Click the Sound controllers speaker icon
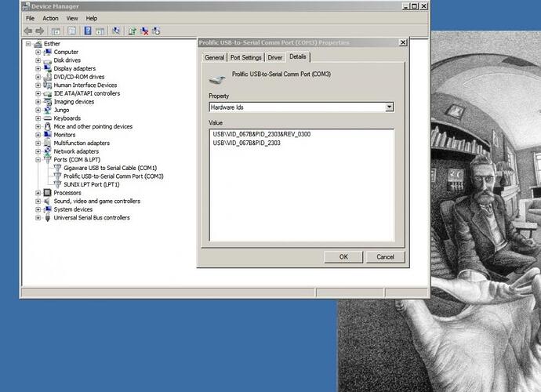The image size is (541, 392). pos(48,201)
